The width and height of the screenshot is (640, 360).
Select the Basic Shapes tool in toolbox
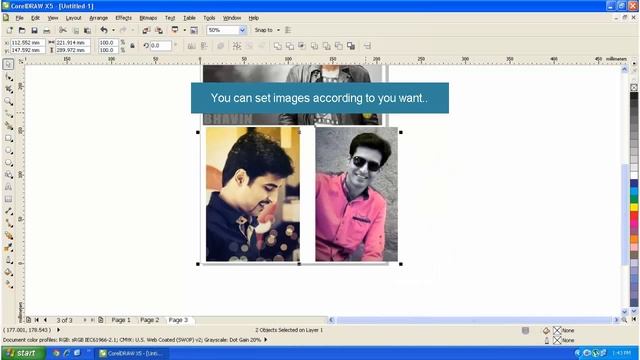click(8, 175)
